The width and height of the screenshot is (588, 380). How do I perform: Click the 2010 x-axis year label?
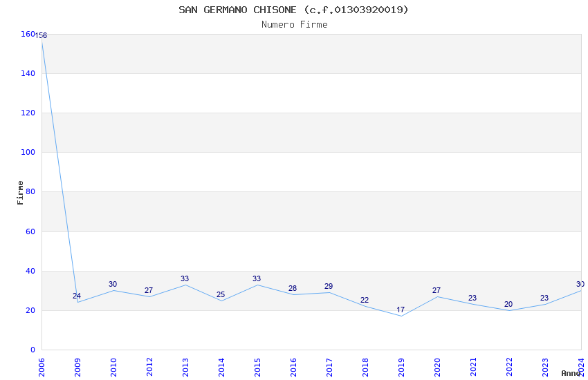(113, 364)
